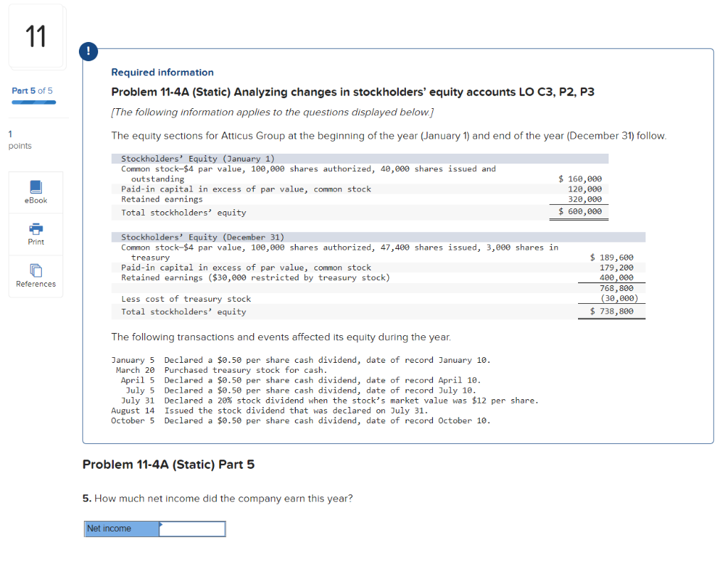728x582 pixels.
Task: Click the question number 11 box
Action: 36,36
